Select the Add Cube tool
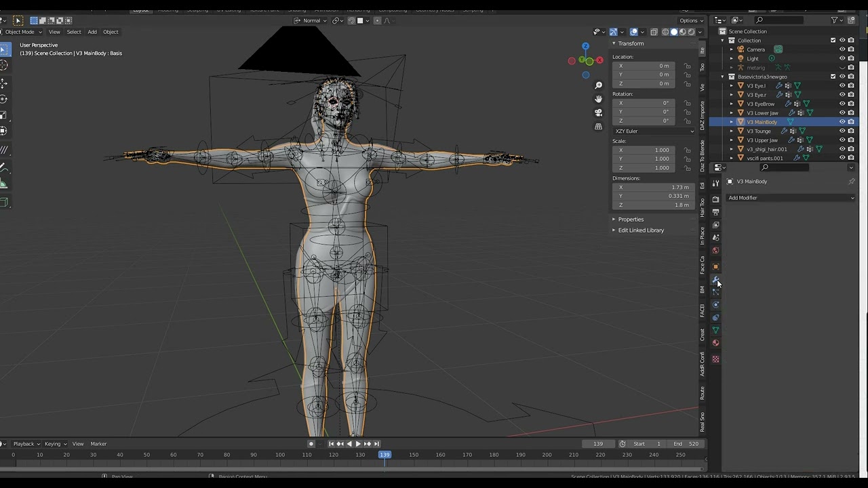 [3, 202]
